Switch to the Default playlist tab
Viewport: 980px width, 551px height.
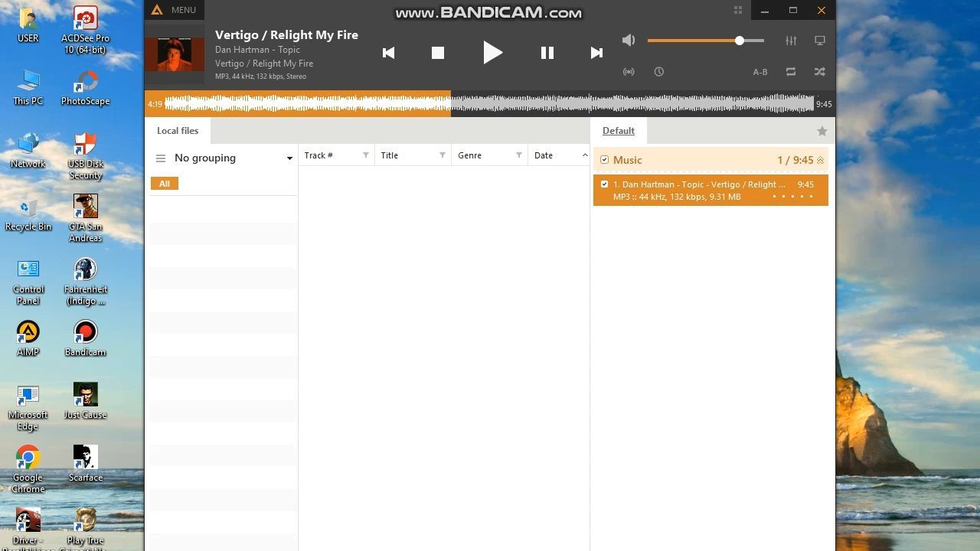coord(618,131)
